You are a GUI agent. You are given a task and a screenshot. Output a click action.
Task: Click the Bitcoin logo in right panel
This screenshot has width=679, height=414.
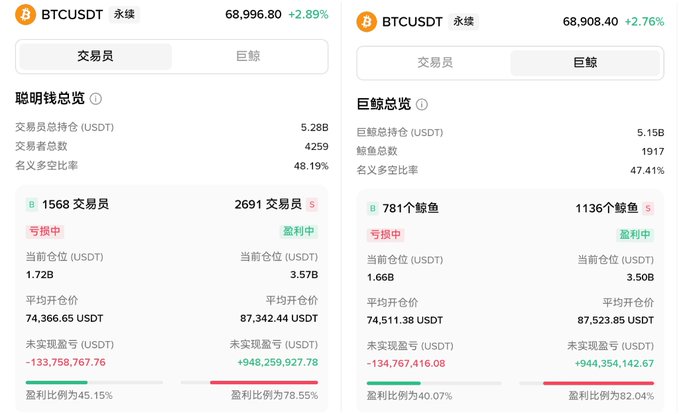coord(366,20)
